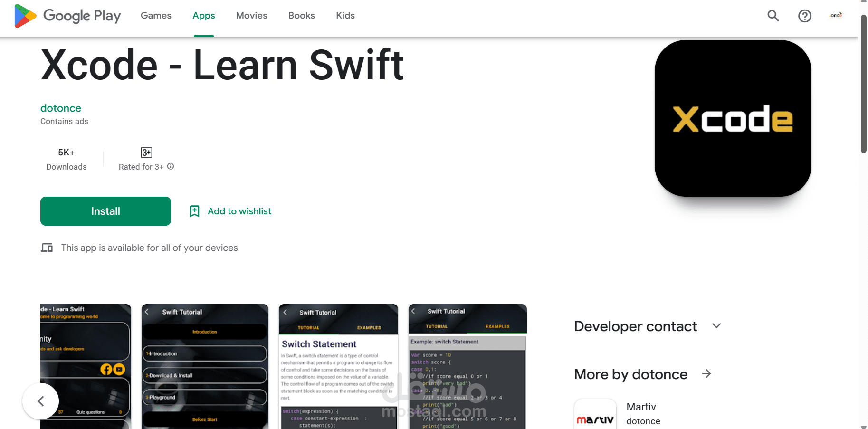Open the Swift Tutorial introduction screenshot
This screenshot has height=429, width=868.
(x=205, y=366)
